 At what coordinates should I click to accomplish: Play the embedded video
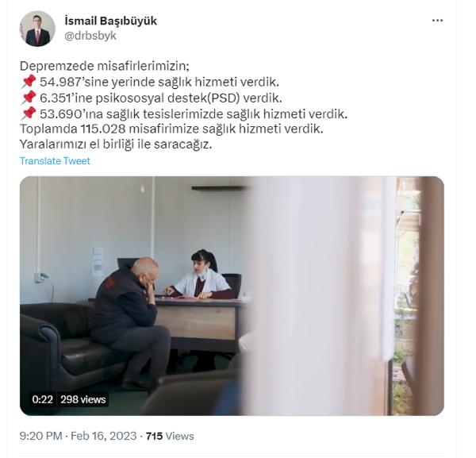(x=232, y=296)
